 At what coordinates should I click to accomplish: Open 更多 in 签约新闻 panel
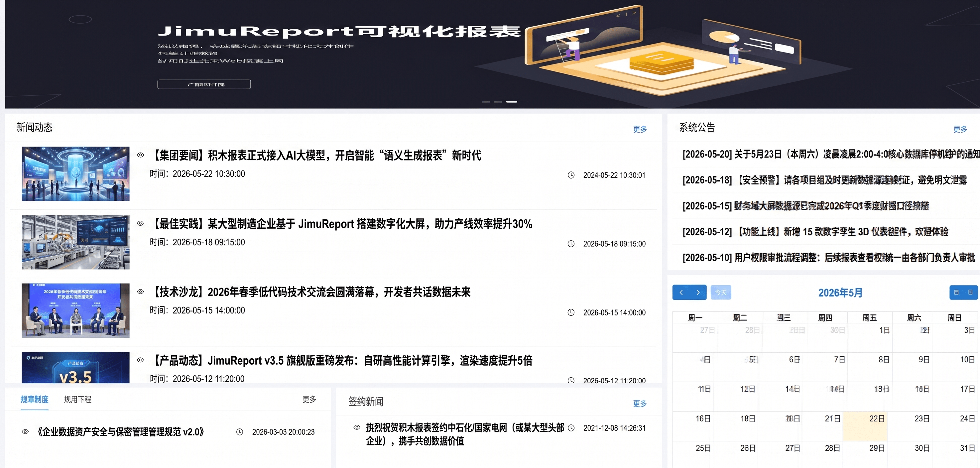(x=640, y=403)
